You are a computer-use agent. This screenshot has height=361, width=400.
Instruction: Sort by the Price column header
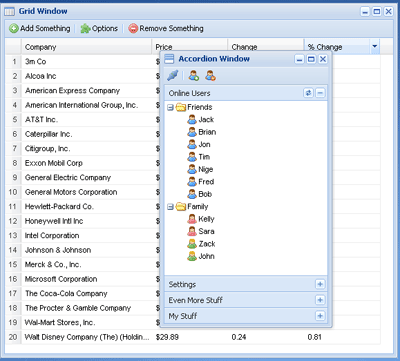coord(189,45)
